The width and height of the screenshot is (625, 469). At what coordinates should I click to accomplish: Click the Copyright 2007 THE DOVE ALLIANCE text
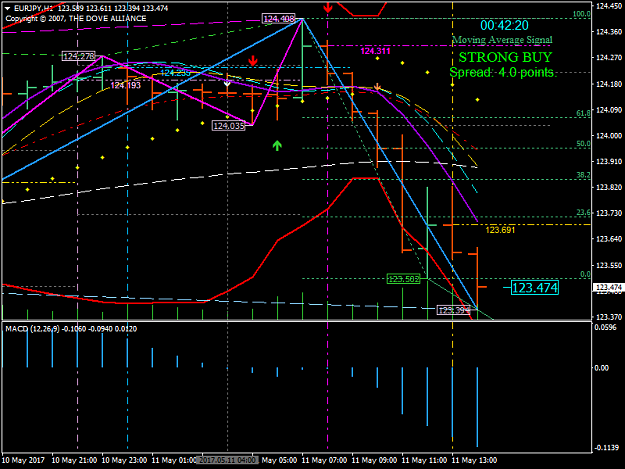click(x=76, y=19)
